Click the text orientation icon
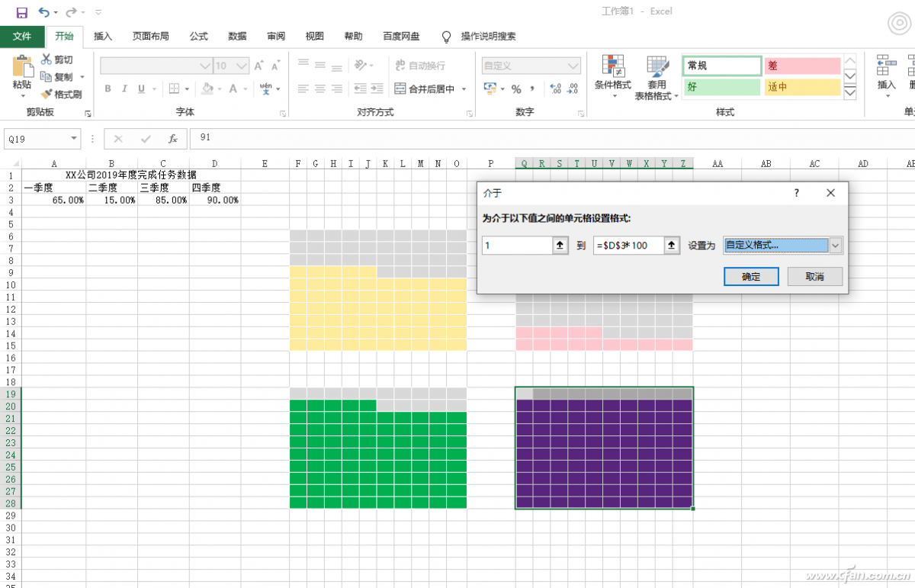Screen dimensions: 915x588 361,66
